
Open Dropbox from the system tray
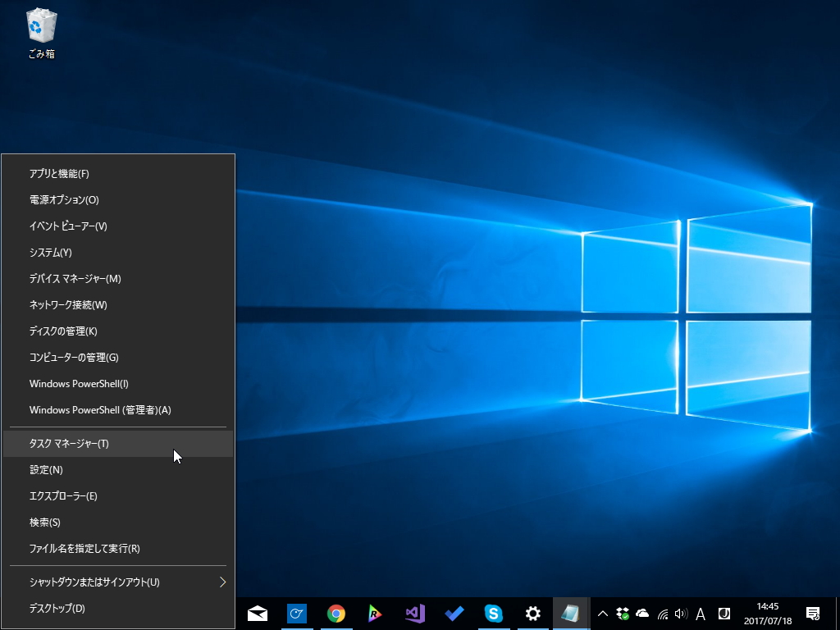coord(623,613)
